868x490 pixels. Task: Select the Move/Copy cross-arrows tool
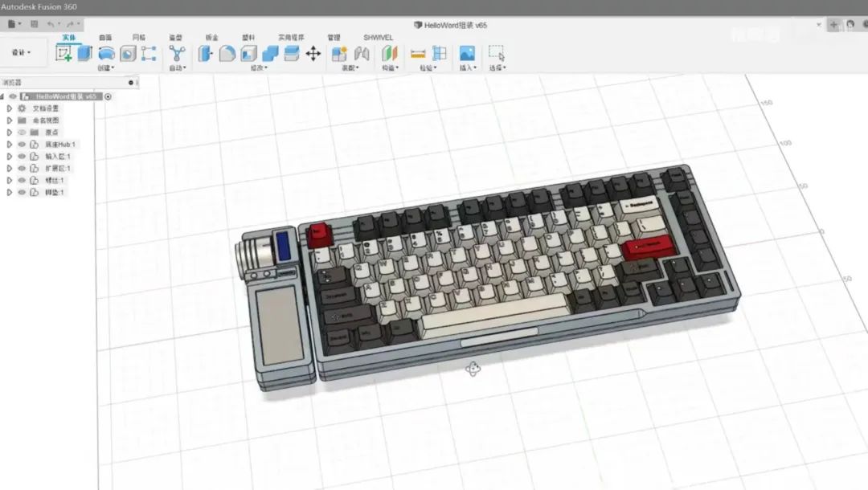pyautogui.click(x=313, y=54)
